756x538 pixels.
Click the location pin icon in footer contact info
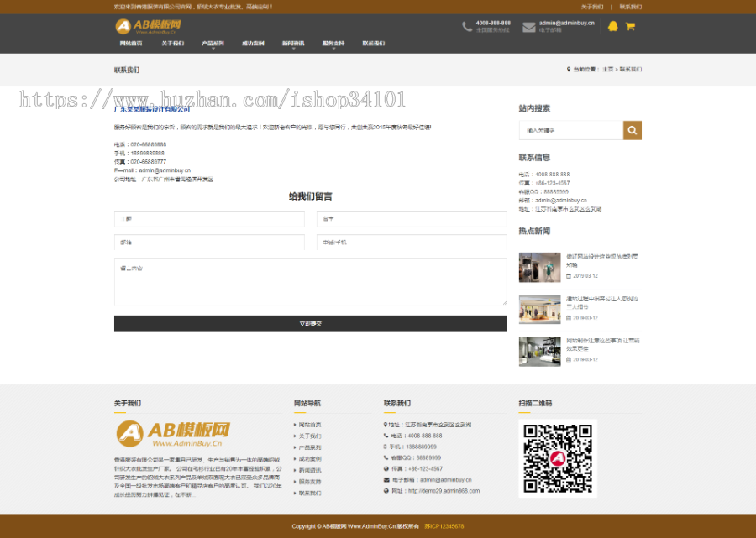[384, 425]
